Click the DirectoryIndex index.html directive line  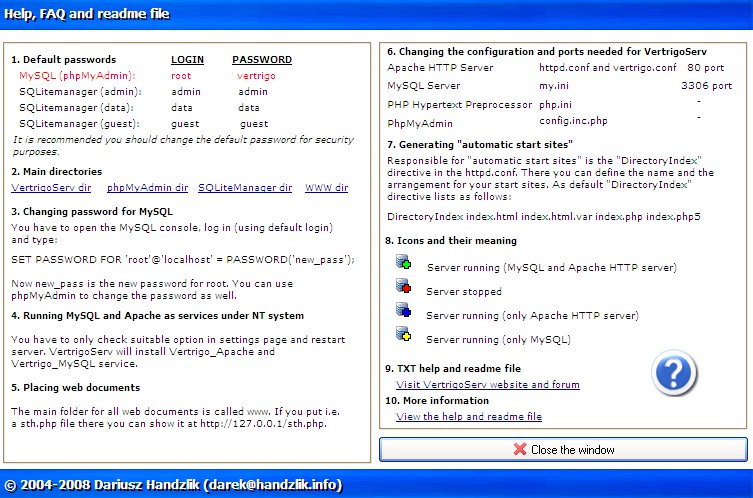pos(544,217)
